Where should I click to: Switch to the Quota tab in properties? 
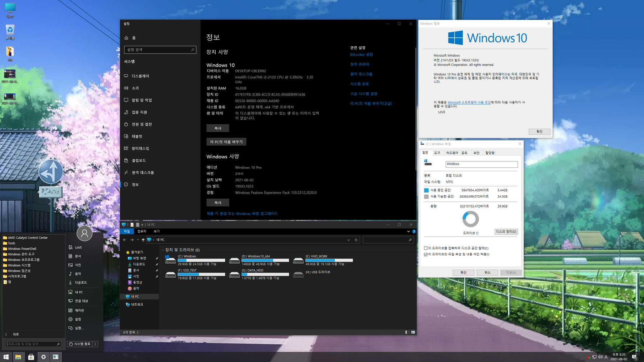click(x=490, y=153)
